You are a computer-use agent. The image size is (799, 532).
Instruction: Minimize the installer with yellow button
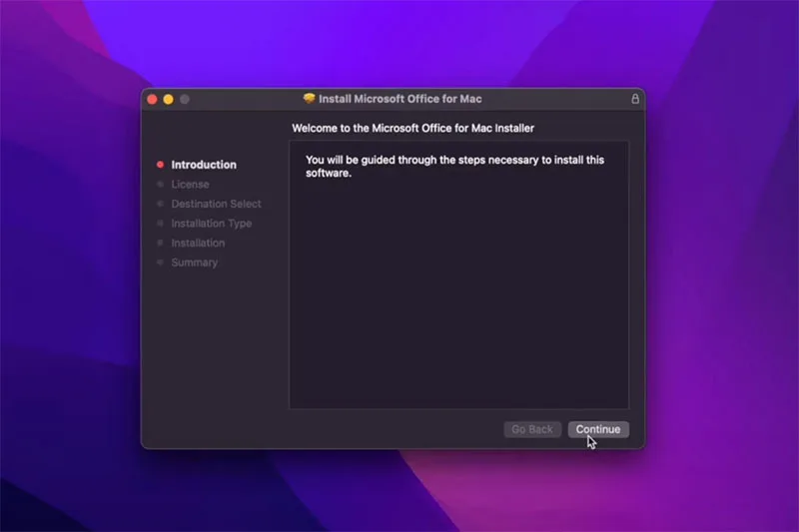point(168,99)
